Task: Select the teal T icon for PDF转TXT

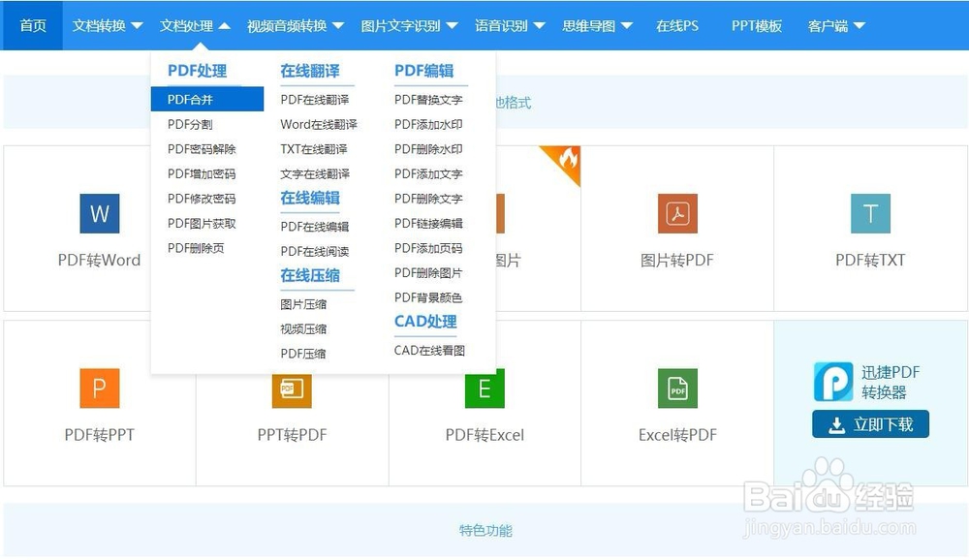Action: point(869,213)
